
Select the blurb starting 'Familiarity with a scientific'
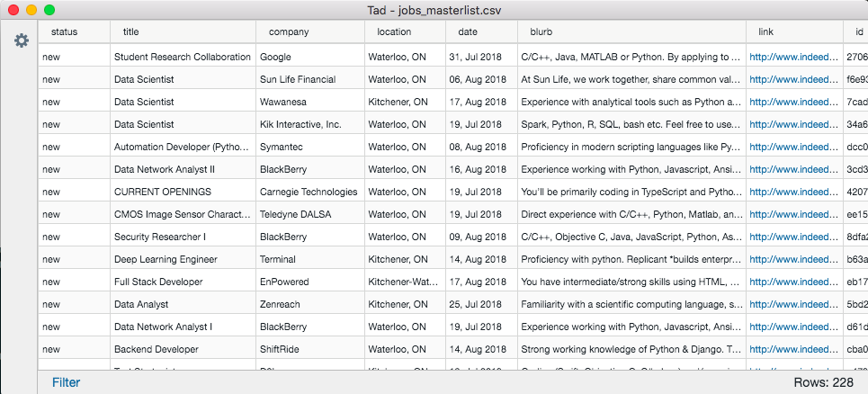(631, 304)
